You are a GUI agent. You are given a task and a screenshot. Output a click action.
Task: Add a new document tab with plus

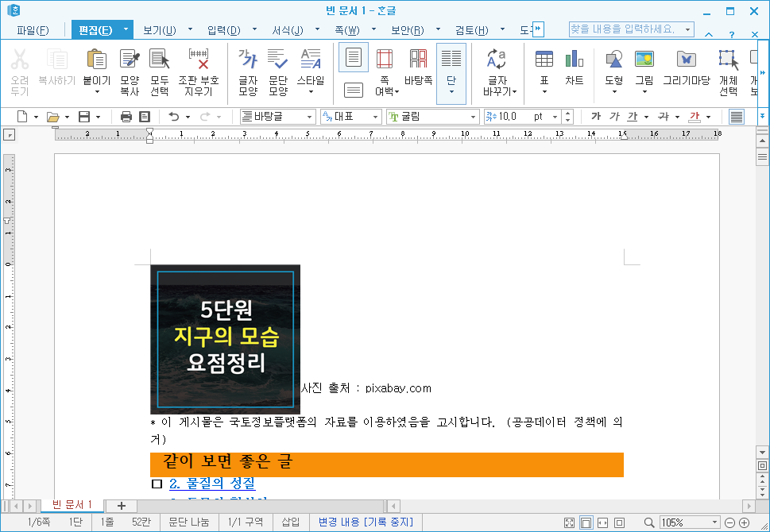tap(122, 506)
